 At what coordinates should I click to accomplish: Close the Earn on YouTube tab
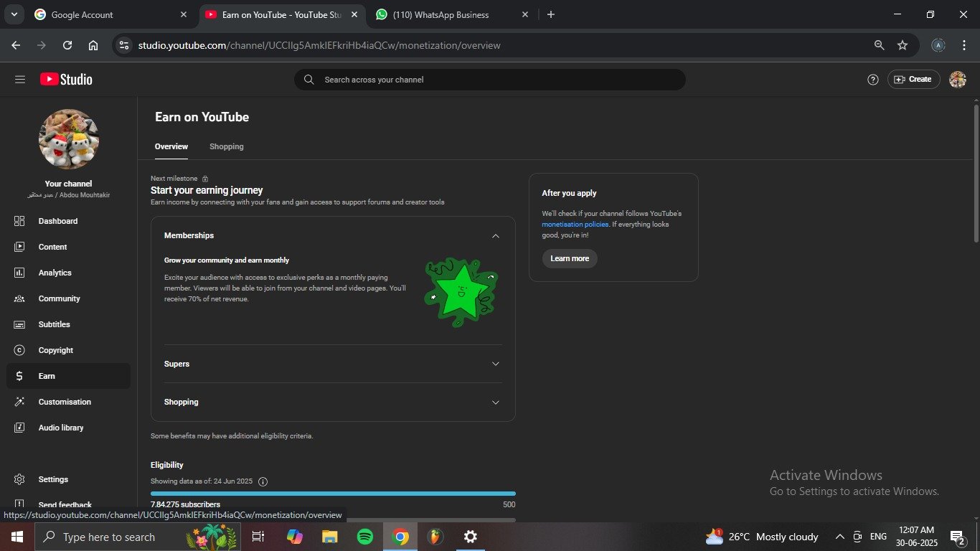coord(354,14)
